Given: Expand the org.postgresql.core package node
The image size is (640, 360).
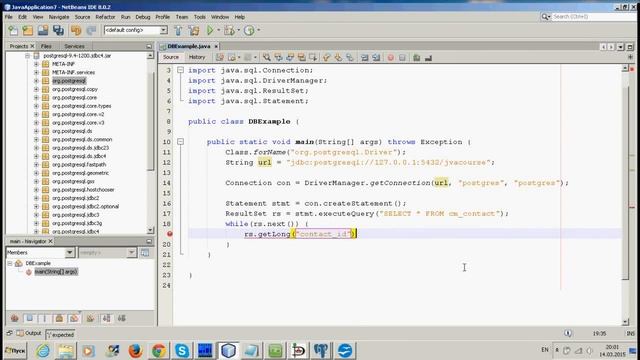Looking at the screenshot, I should [x=36, y=98].
